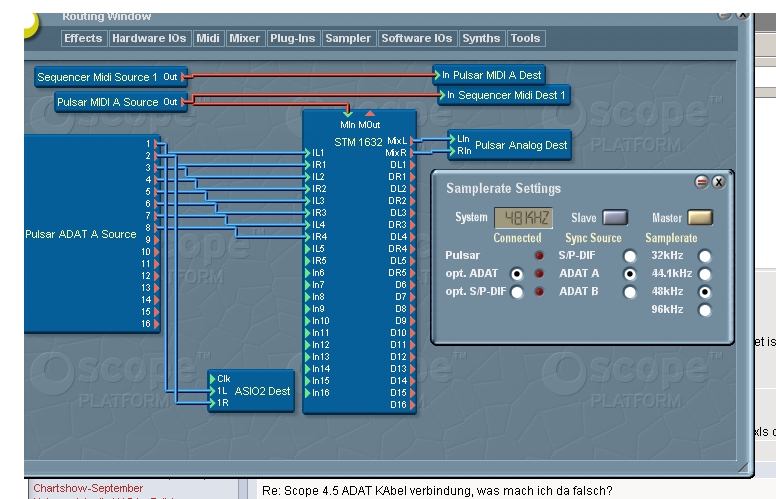Click MOut port on STM 1632
This screenshot has width=776, height=499.
[x=370, y=114]
